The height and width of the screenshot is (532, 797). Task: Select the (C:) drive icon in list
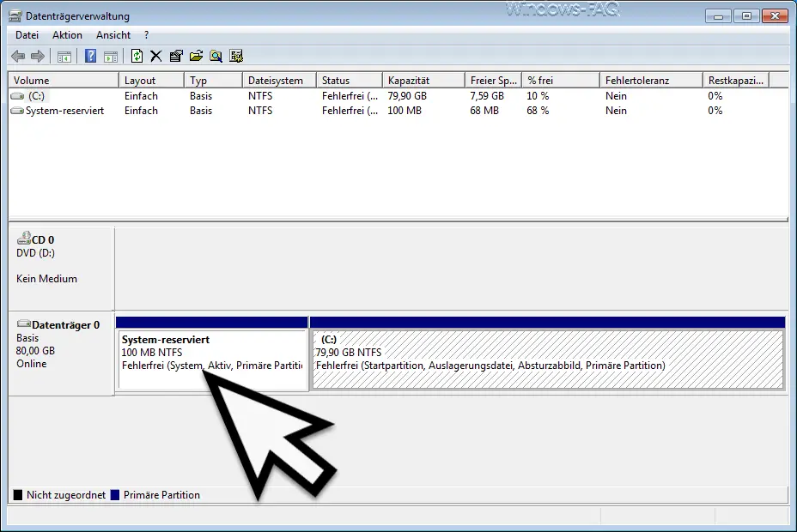click(x=17, y=96)
